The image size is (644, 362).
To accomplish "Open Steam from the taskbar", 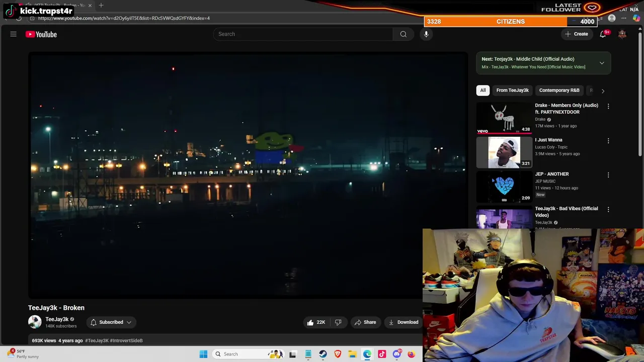I will (323, 354).
